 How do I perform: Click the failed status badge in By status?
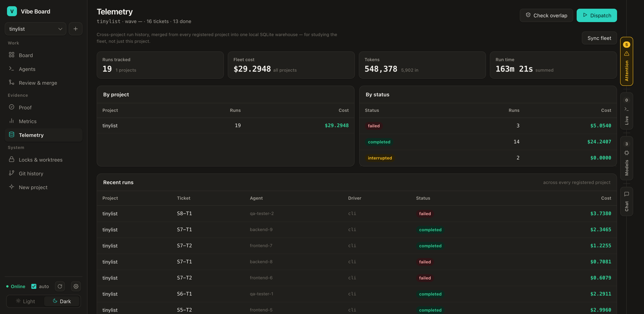(x=374, y=126)
